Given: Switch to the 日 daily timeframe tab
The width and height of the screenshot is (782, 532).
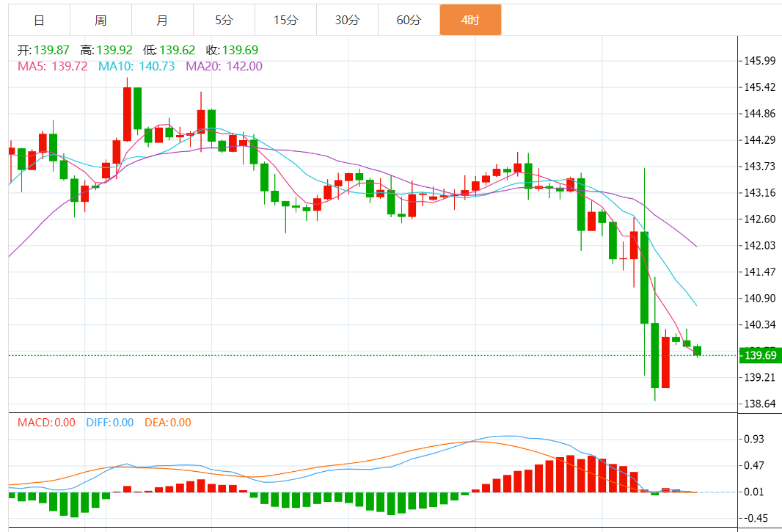Looking at the screenshot, I should tap(40, 20).
